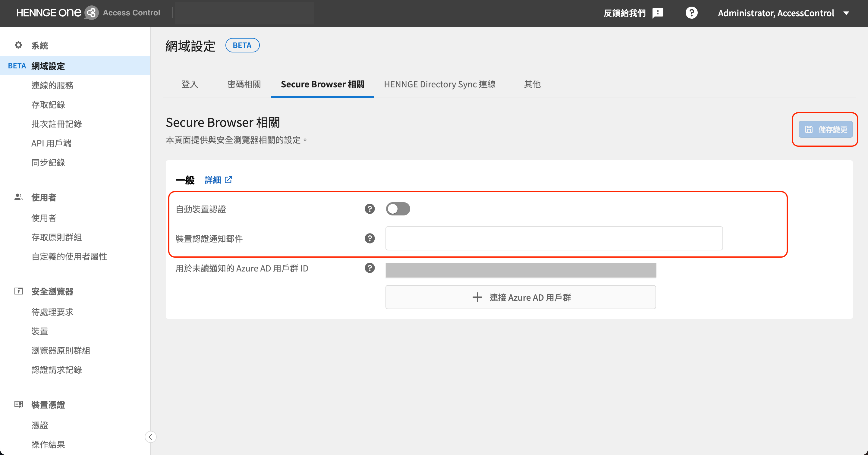Viewport: 868px width, 455px height.
Task: Open the HENNGE Directory Sync 連線 tab
Action: (x=440, y=84)
